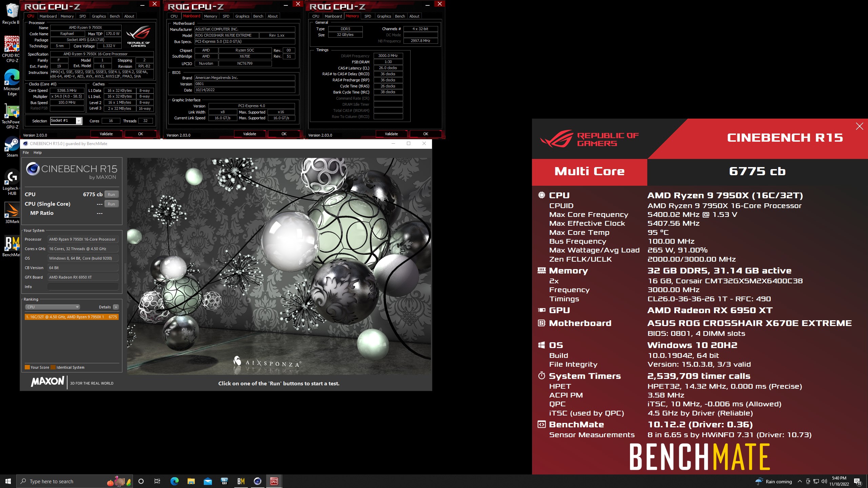Open Graphics tab in second CPU-Z window
The image size is (868, 488).
[x=242, y=16]
